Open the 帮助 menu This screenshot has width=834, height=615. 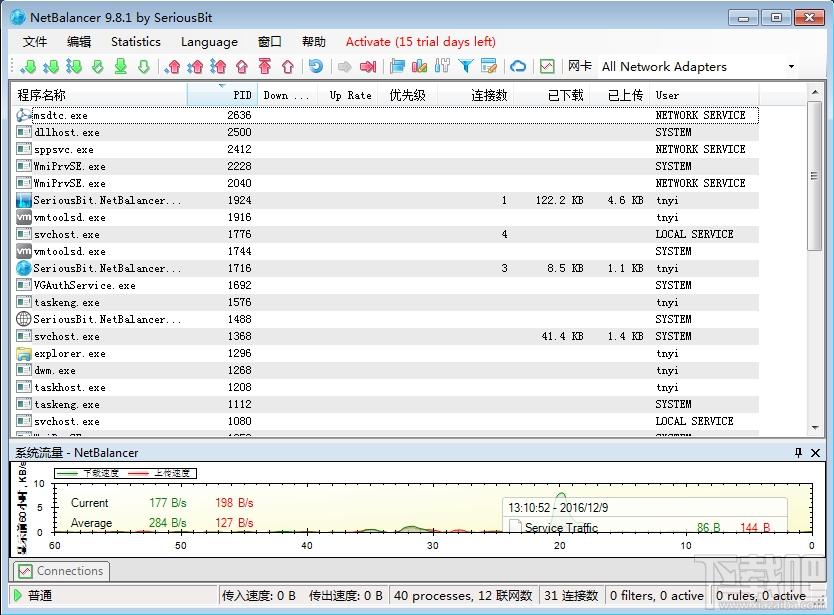point(313,41)
